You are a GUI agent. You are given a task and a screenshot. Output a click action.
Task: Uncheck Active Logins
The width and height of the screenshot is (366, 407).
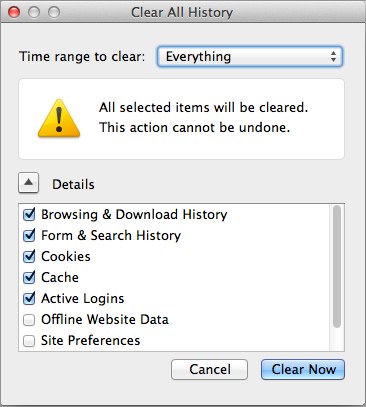29,298
